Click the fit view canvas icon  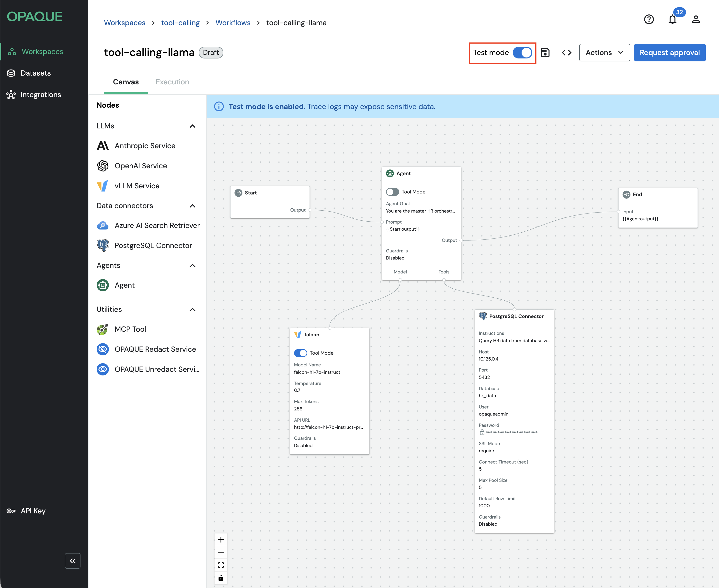(x=221, y=565)
